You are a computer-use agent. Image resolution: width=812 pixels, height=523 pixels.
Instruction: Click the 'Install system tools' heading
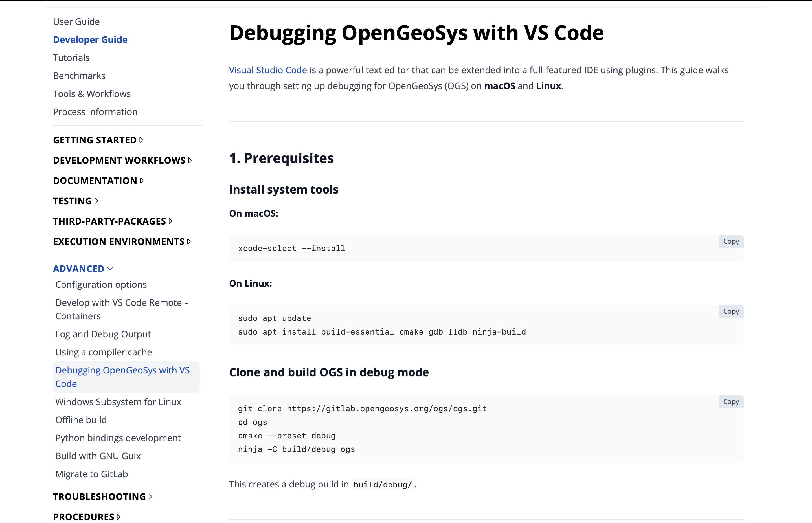point(284,189)
